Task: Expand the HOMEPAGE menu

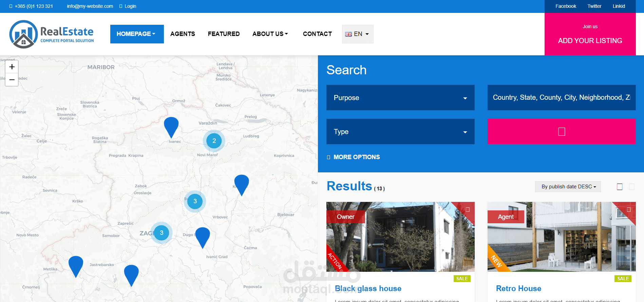Action: tap(137, 34)
